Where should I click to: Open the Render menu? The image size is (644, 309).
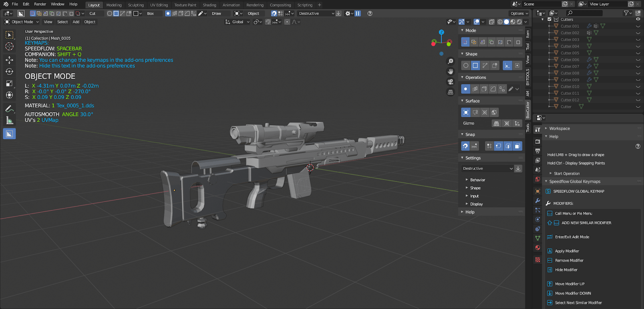tap(40, 4)
